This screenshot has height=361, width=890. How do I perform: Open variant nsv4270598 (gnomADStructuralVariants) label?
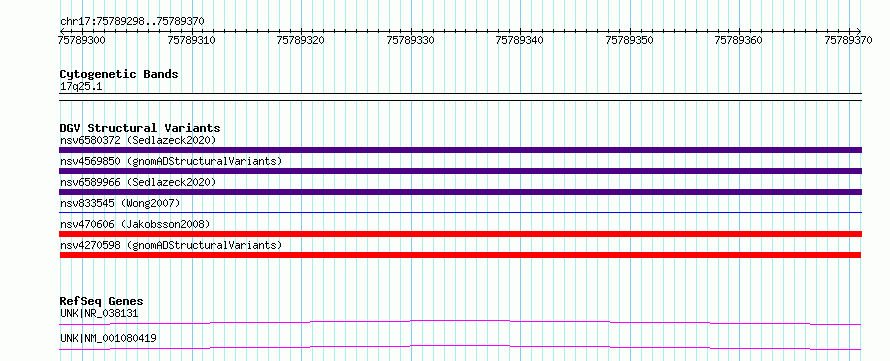click(x=171, y=245)
